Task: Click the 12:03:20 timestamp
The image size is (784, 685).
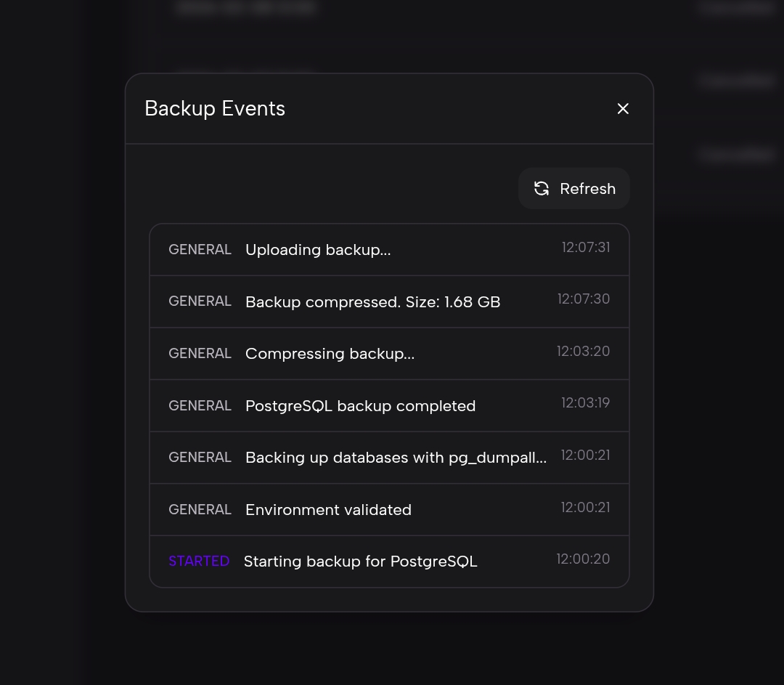Action: tap(583, 352)
